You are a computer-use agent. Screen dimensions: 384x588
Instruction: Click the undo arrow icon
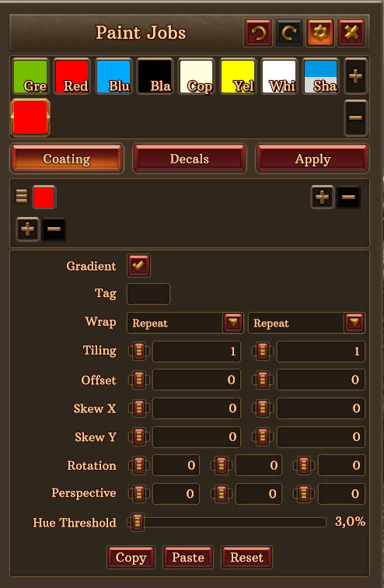(x=258, y=33)
